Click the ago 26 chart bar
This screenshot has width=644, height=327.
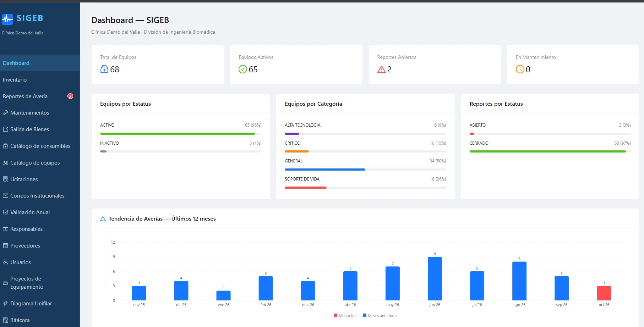[x=519, y=281]
